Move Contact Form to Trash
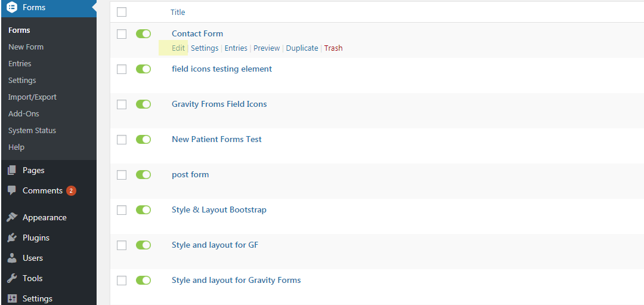 click(x=333, y=48)
